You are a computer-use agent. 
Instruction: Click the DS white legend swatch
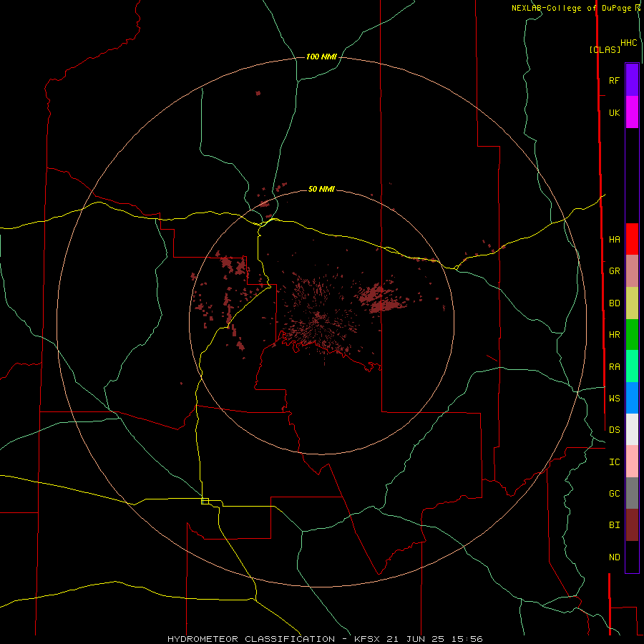pos(632,429)
